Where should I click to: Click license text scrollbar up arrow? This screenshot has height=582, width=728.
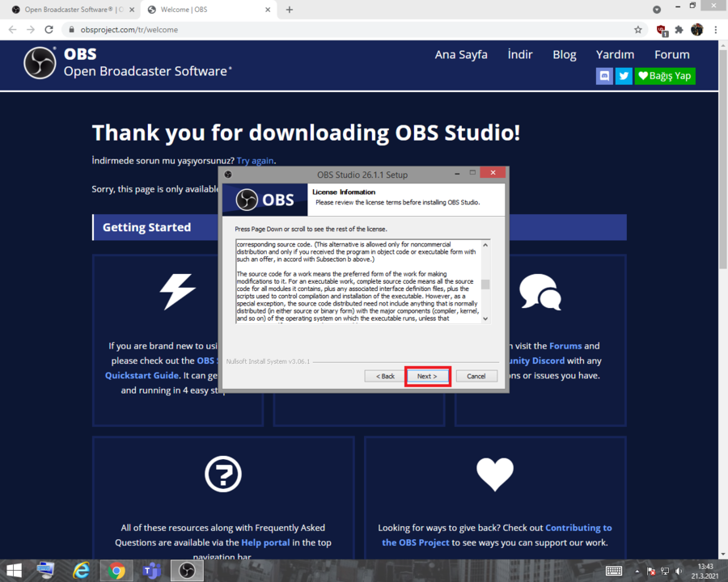tap(485, 245)
